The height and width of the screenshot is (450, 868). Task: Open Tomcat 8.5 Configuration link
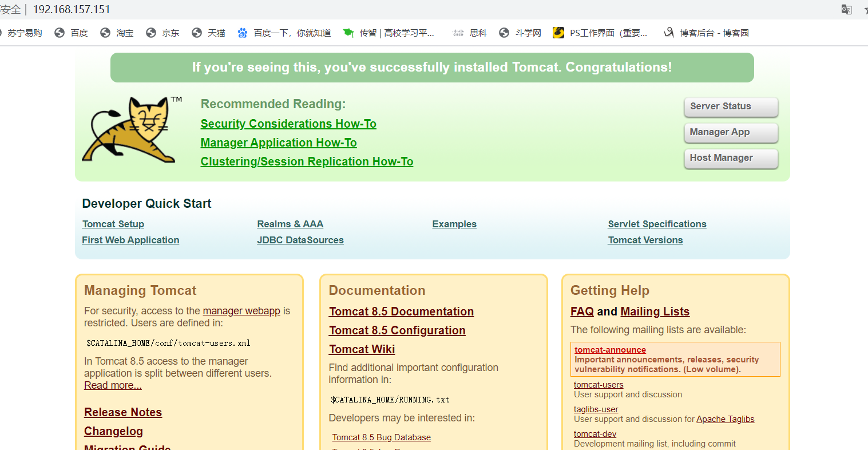point(397,330)
